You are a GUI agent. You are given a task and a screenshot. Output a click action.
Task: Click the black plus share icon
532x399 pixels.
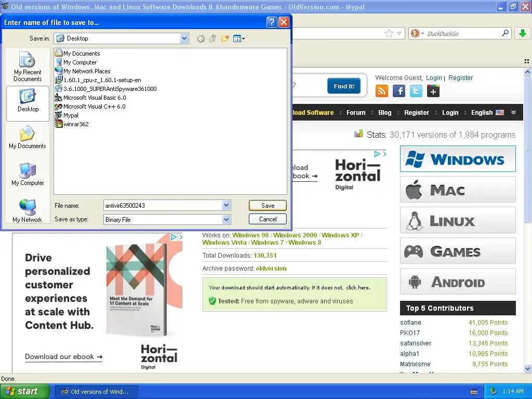tap(433, 91)
